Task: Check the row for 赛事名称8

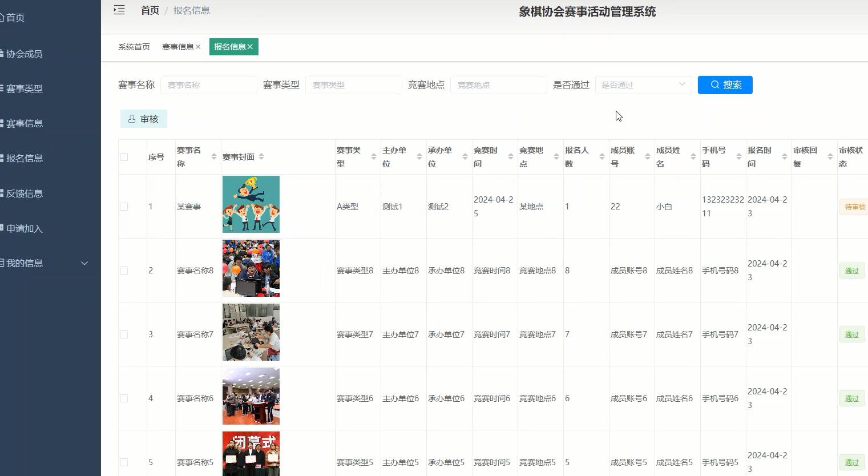Action: pos(124,271)
